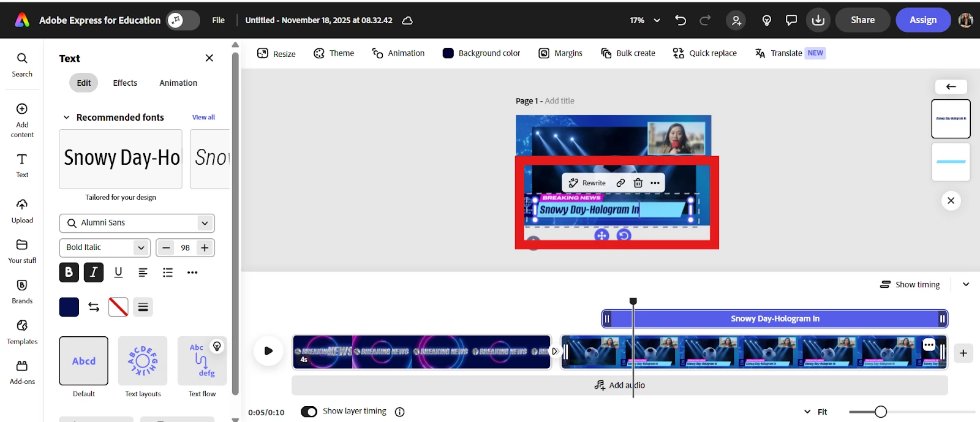This screenshot has width=980, height=422.
Task: Toggle Italic formatting
Action: click(x=94, y=273)
